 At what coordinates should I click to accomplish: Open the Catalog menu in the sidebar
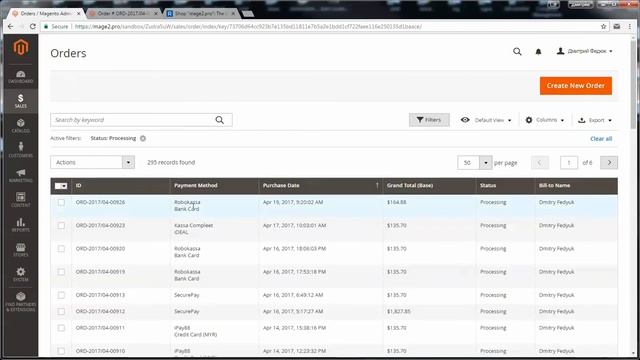click(x=21, y=126)
